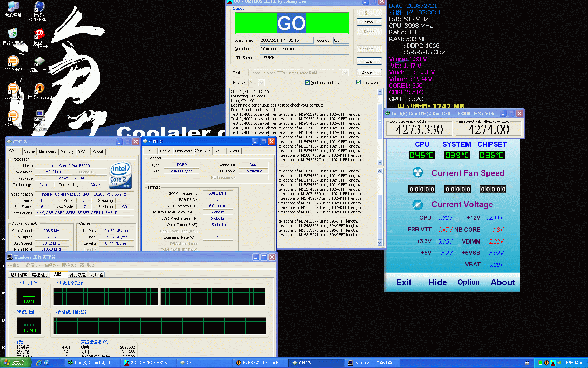The width and height of the screenshot is (588, 368).
Task: Click Hide in the hardware monitor panel
Action: coord(437,282)
